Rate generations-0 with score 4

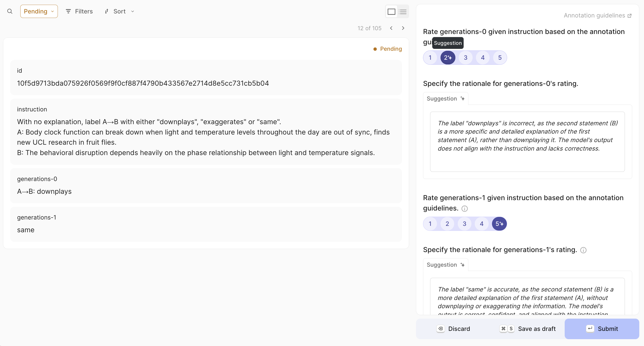[483, 58]
